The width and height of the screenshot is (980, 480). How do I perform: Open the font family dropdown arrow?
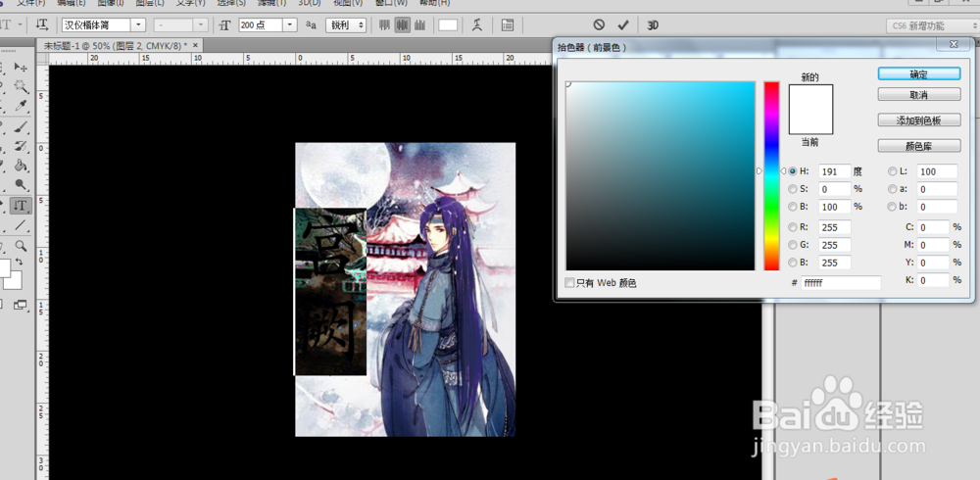138,25
